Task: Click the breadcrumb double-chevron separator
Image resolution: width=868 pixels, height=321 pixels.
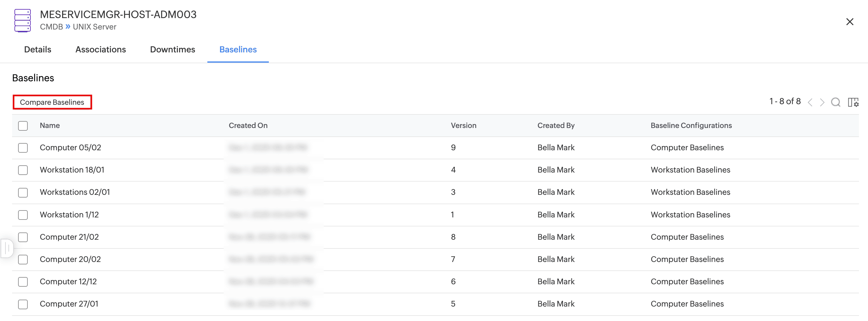Action: point(68,26)
